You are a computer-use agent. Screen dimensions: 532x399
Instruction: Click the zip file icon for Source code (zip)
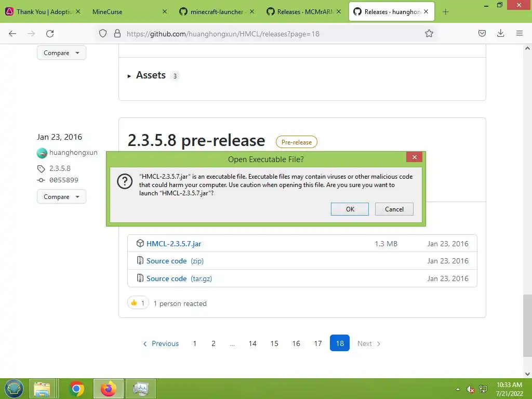[140, 261]
